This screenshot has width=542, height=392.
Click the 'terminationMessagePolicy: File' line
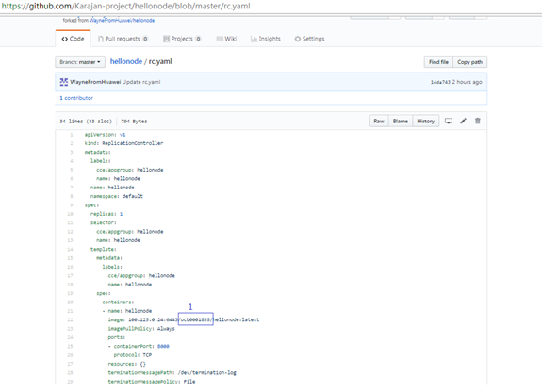click(152, 382)
